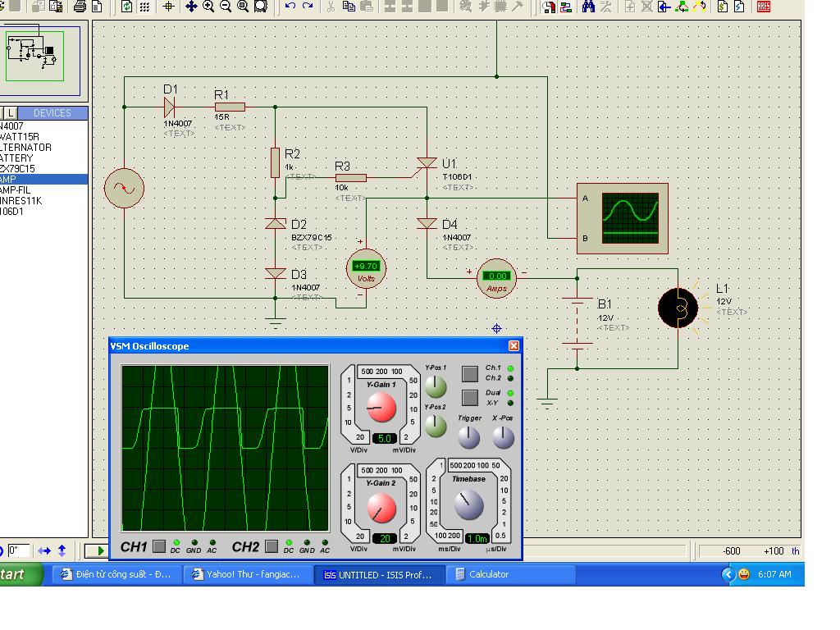The image size is (840, 630).
Task: Click the zoom in magnifier icon
Action: coord(208,7)
